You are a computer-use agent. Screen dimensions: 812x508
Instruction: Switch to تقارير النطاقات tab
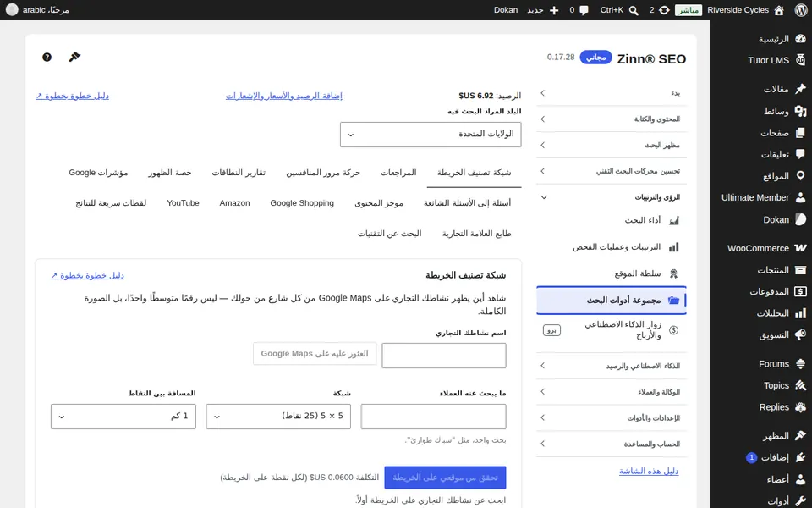click(x=239, y=173)
